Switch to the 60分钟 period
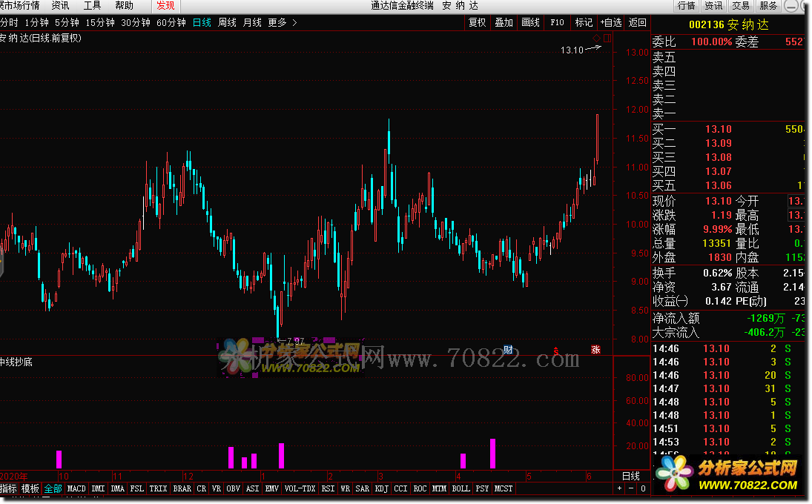The width and height of the screenshot is (812, 504). [x=171, y=23]
